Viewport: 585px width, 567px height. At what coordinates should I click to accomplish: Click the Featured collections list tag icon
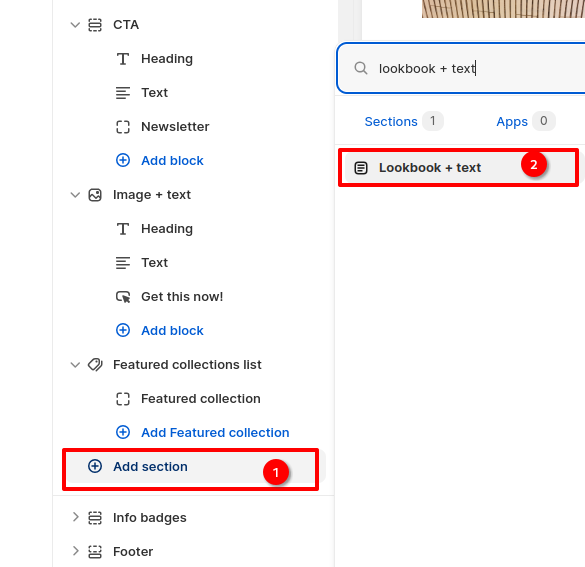pyautogui.click(x=95, y=365)
